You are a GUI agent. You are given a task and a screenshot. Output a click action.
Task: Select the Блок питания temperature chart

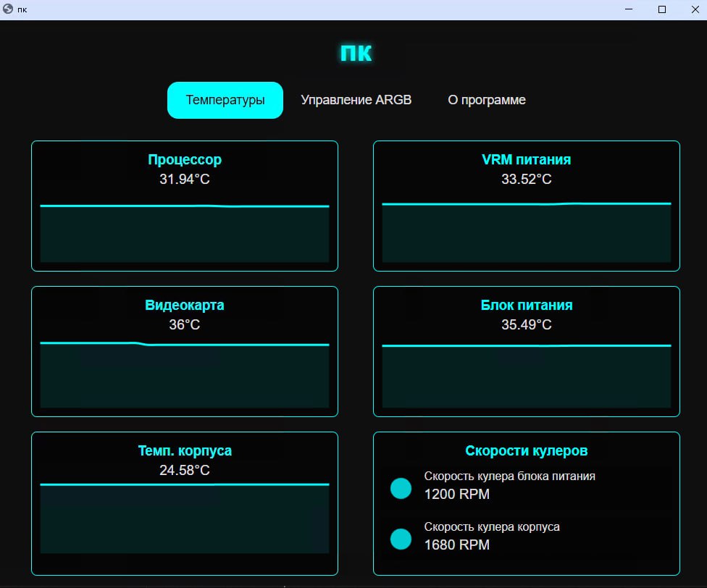coord(527,375)
